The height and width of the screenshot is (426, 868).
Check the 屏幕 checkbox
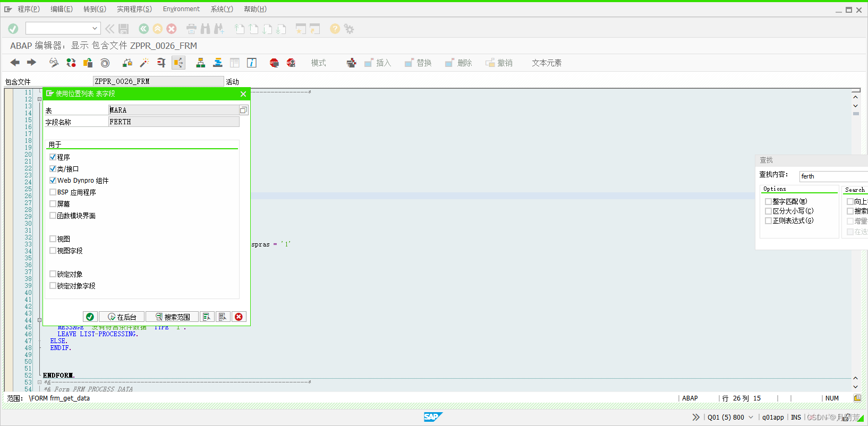click(x=53, y=203)
